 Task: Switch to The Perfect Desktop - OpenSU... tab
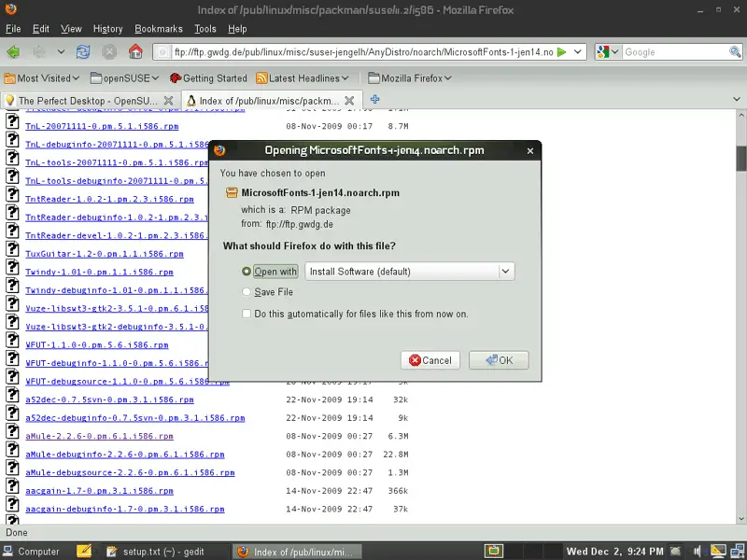tap(90, 101)
